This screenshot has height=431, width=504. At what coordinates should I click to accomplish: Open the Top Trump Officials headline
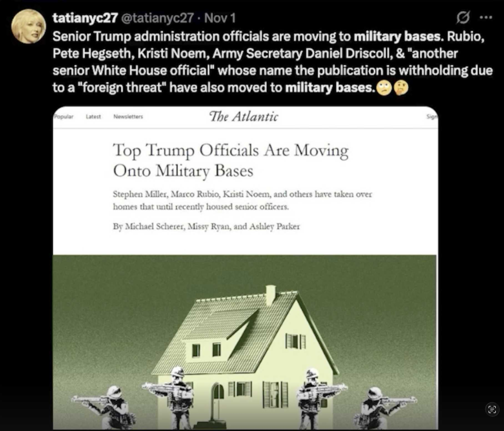[231, 160]
